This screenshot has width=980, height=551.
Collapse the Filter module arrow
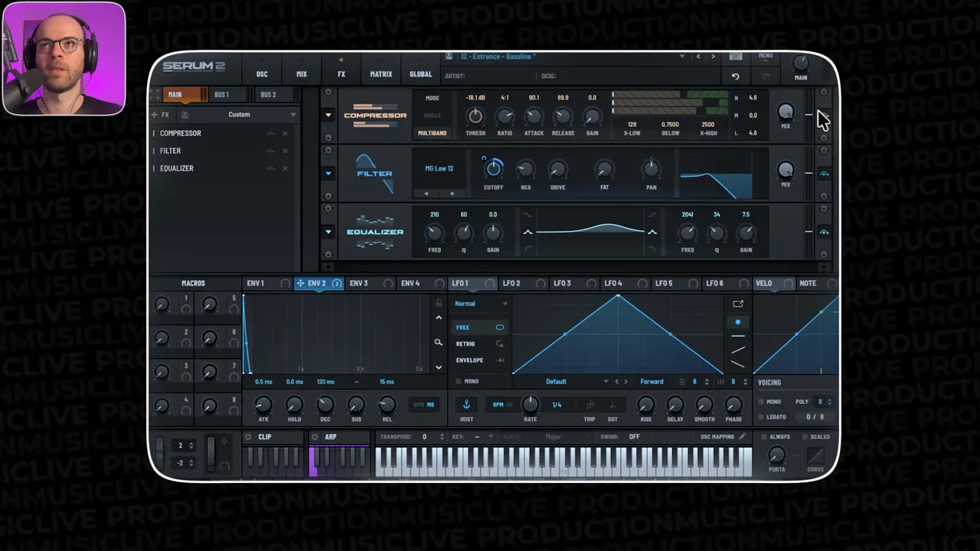point(328,174)
